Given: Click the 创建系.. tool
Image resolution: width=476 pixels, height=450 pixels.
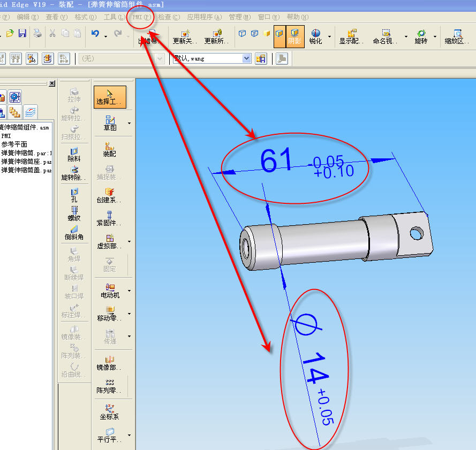Looking at the screenshot, I should click(x=109, y=195).
